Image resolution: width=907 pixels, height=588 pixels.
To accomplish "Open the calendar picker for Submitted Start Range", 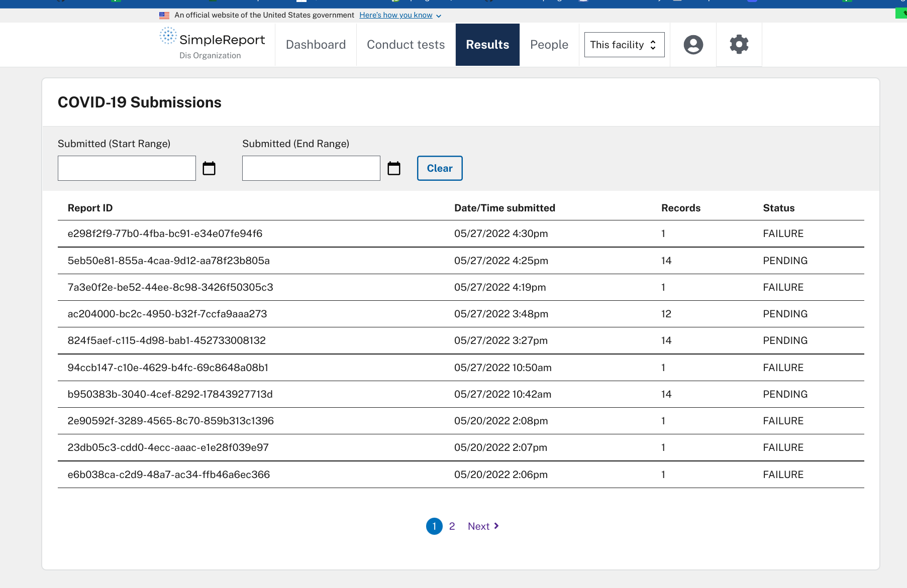I will (x=209, y=168).
